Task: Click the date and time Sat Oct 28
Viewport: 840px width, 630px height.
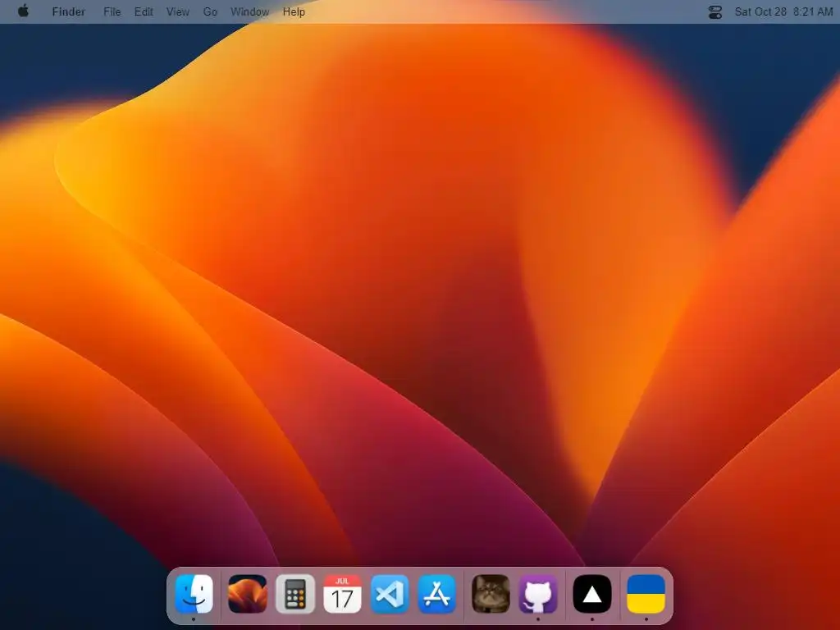Action: click(x=783, y=11)
